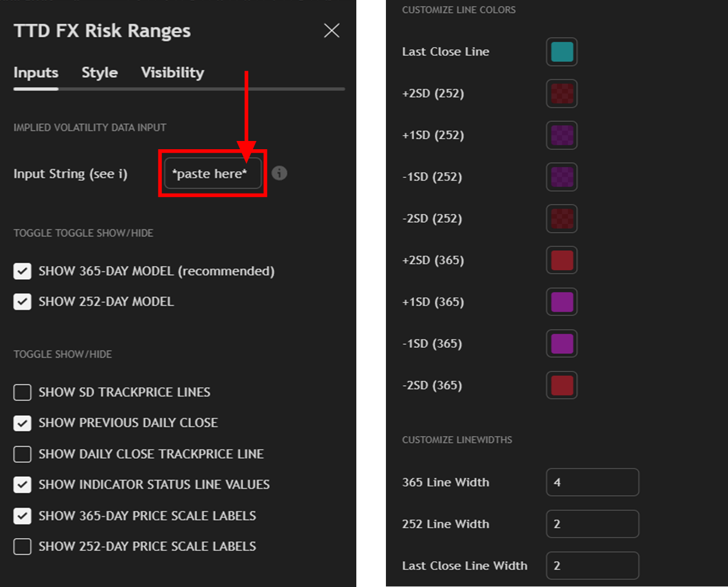Disable SHOW 252-DAY MODEL checkbox

(x=22, y=302)
